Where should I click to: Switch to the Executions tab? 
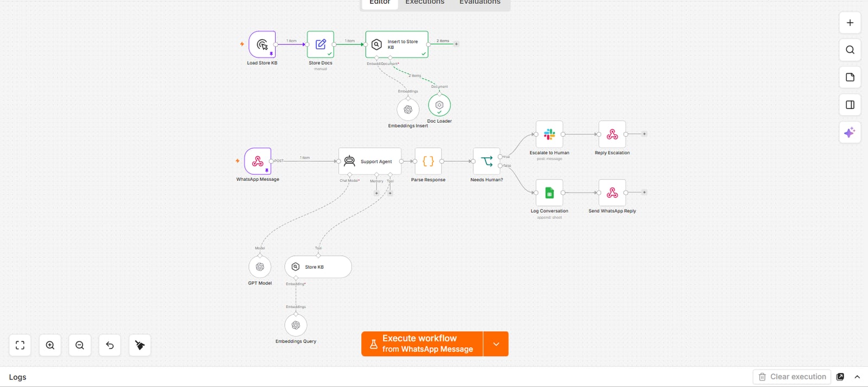pyautogui.click(x=425, y=2)
